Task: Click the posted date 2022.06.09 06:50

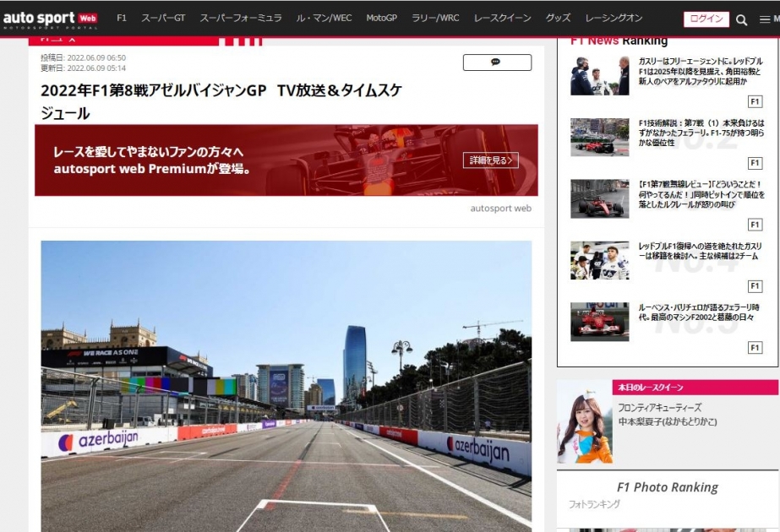Action: [83, 57]
